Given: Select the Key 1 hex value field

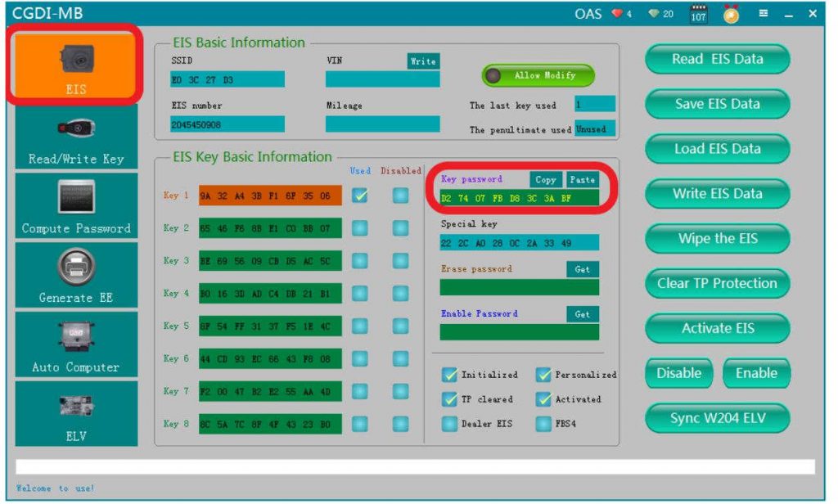Looking at the screenshot, I should pyautogui.click(x=270, y=196).
